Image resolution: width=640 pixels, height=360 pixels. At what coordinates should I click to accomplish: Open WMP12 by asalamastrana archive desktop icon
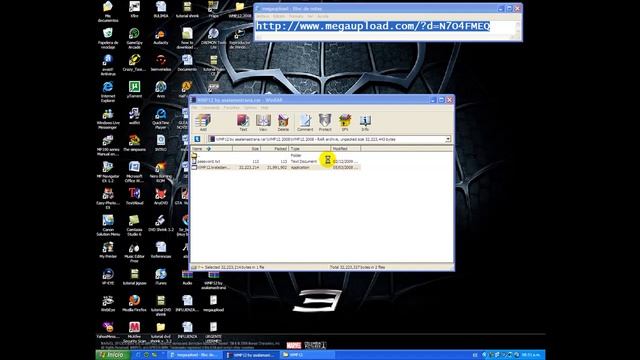pyautogui.click(x=213, y=279)
